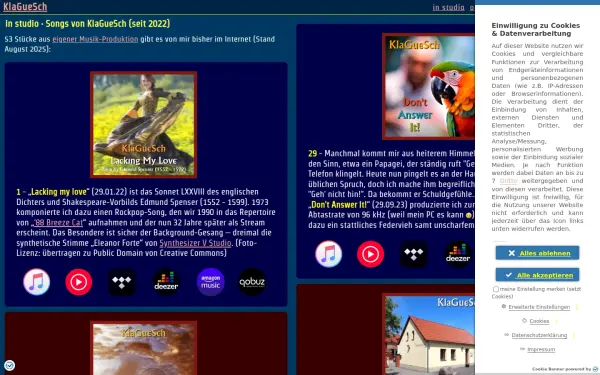Accept all cookies with 'Alle akzeptieren'

pos(537,275)
